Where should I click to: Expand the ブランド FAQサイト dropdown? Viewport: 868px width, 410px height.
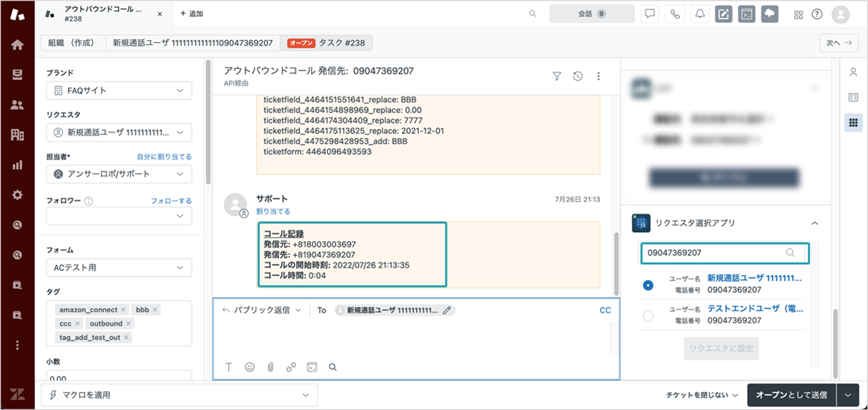click(x=119, y=91)
